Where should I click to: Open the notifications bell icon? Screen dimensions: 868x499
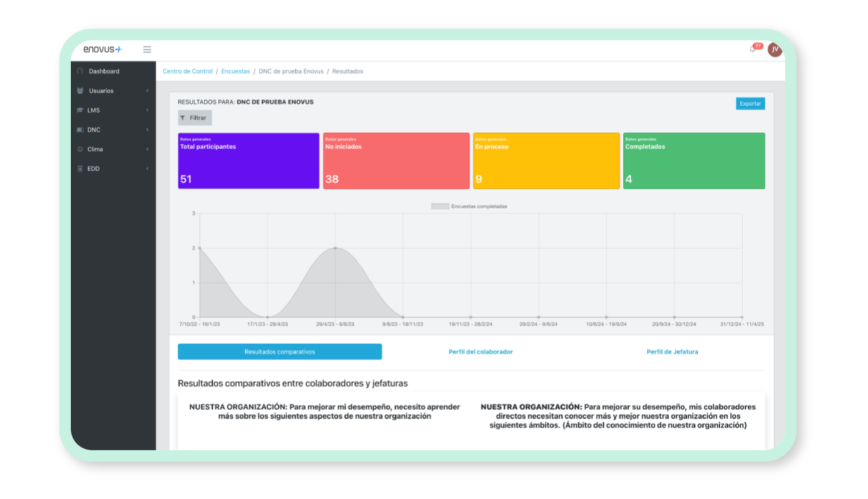pyautogui.click(x=752, y=49)
